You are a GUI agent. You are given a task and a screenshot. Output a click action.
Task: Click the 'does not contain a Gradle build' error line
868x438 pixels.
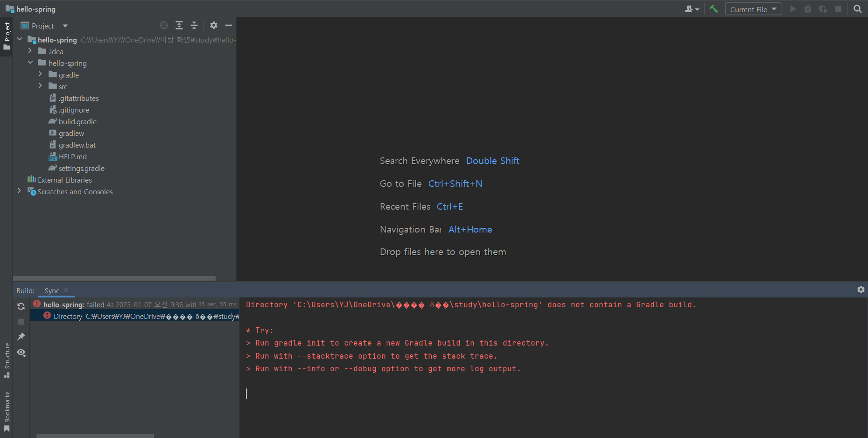point(471,305)
